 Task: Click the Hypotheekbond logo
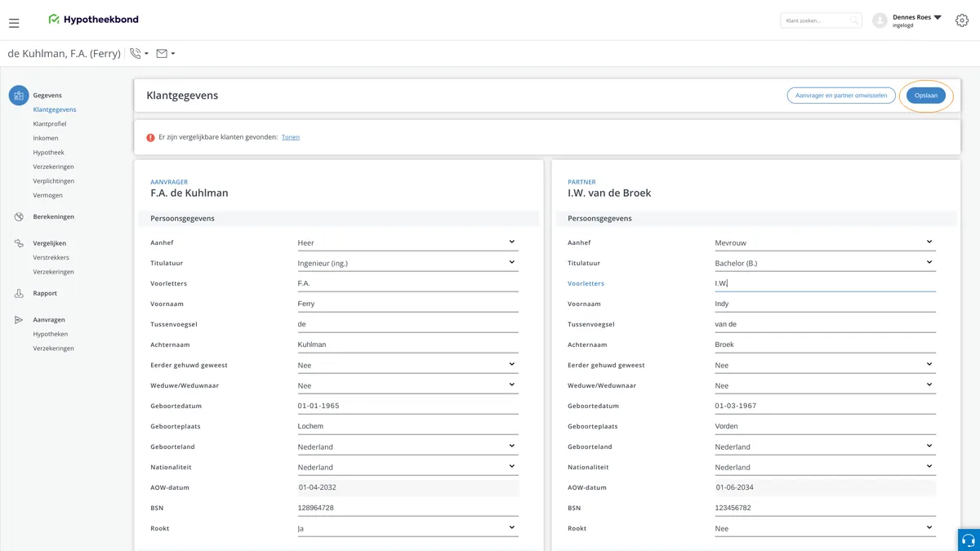[93, 20]
